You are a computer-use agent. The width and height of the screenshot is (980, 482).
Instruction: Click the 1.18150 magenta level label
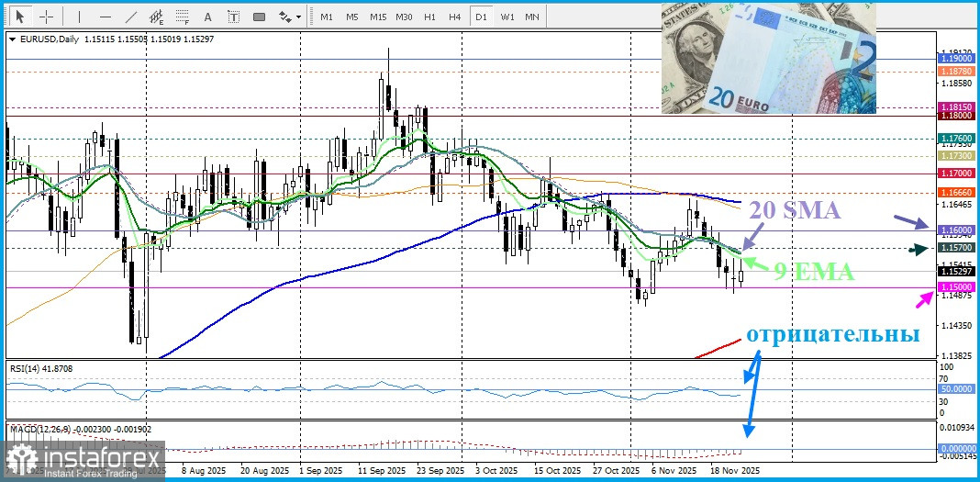(x=955, y=106)
